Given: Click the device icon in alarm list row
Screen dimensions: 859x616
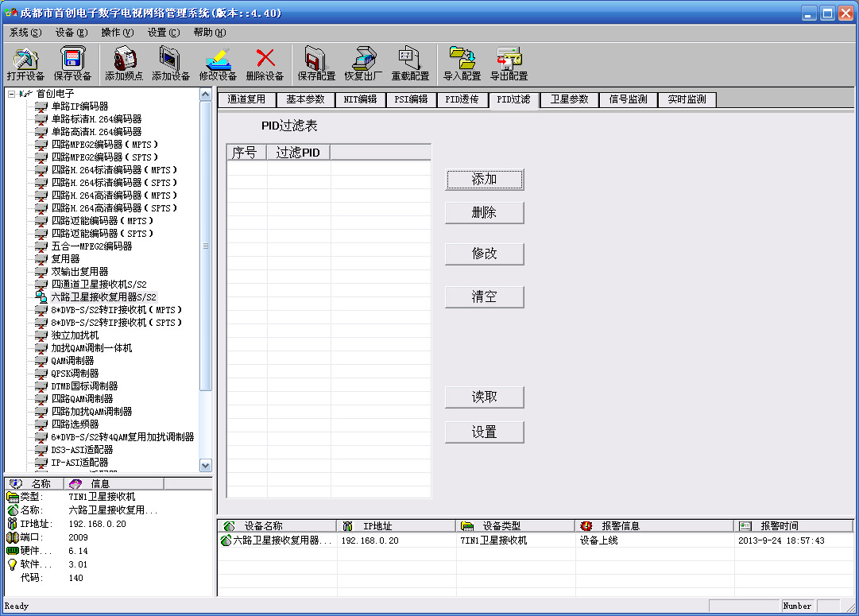Looking at the screenshot, I should click(x=226, y=540).
